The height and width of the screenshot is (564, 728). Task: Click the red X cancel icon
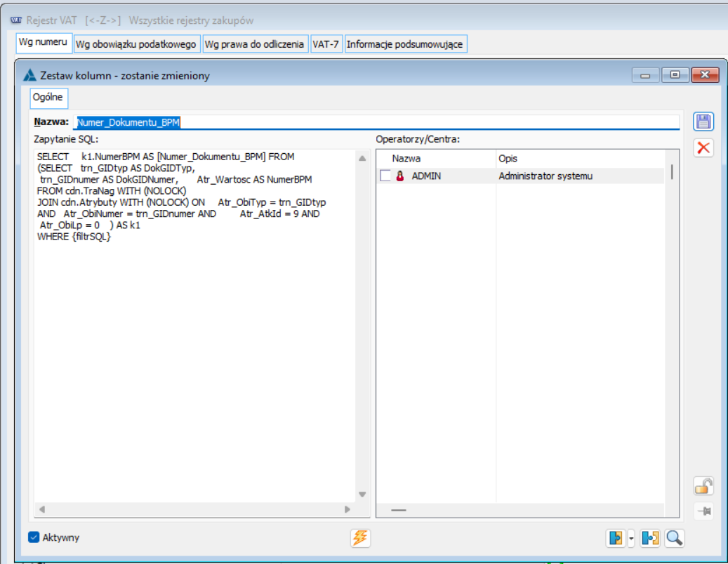click(703, 147)
